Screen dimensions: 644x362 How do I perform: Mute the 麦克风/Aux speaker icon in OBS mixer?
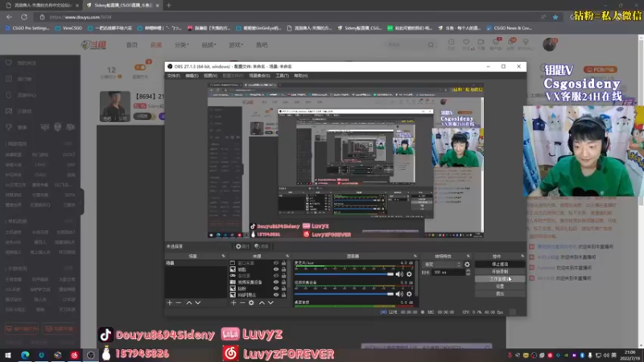click(399, 274)
